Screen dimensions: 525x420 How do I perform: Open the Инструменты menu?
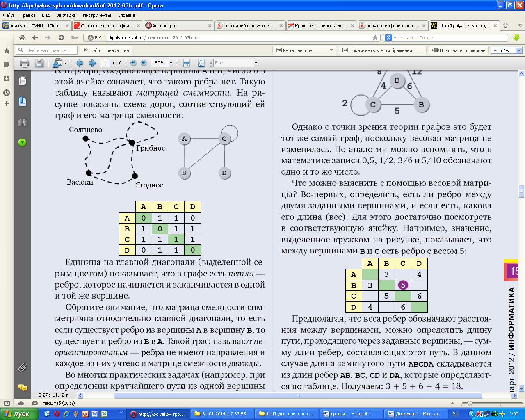[97, 15]
